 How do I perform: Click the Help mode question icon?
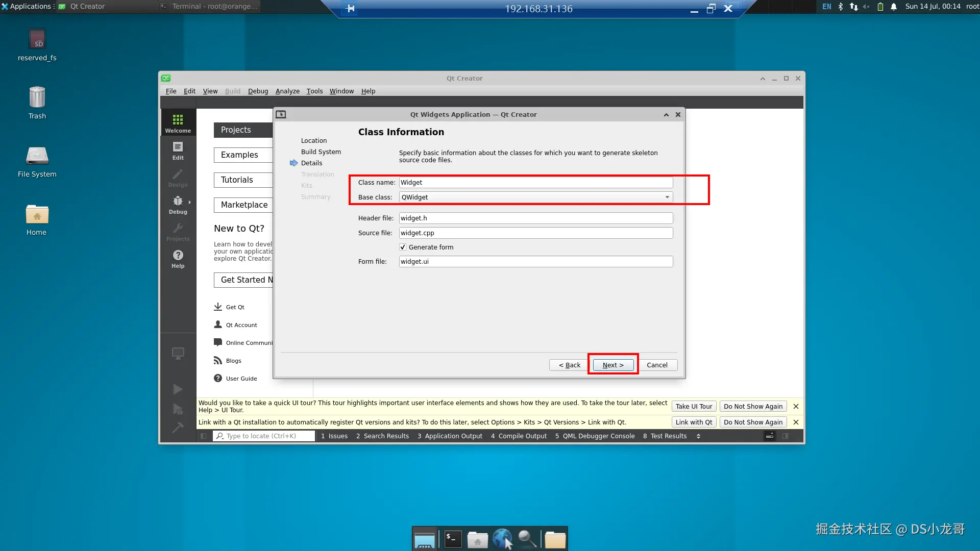coord(178,255)
